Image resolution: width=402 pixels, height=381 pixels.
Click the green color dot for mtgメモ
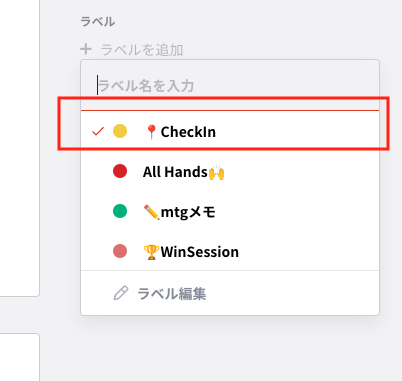(120, 211)
